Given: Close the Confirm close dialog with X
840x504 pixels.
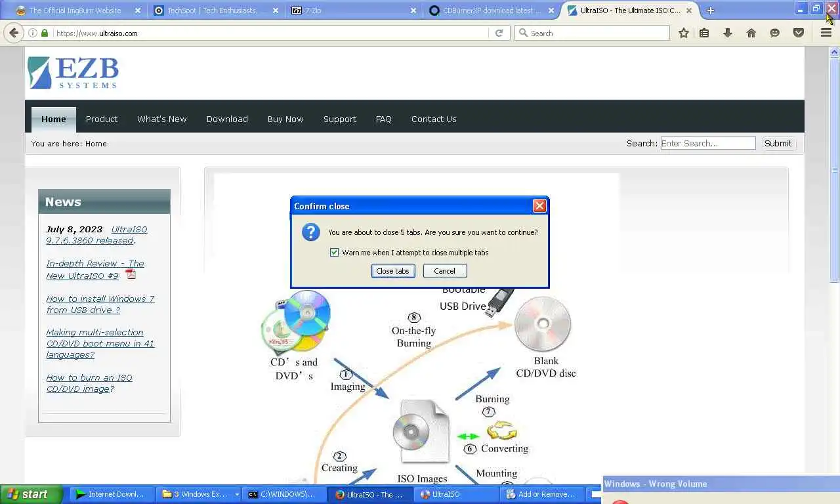Looking at the screenshot, I should tap(539, 206).
